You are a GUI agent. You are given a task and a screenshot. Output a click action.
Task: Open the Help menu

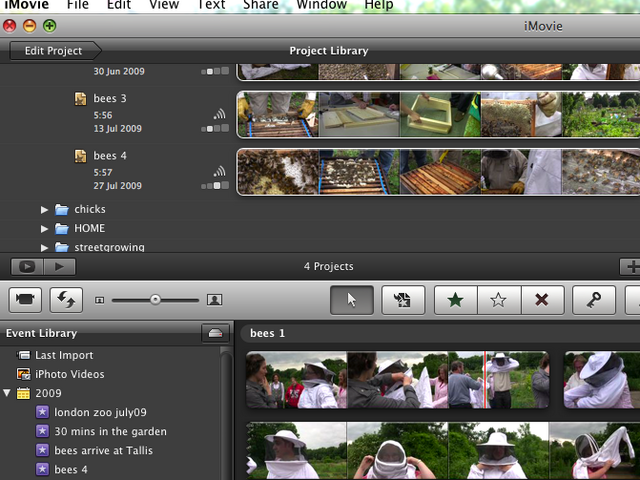coord(379,5)
